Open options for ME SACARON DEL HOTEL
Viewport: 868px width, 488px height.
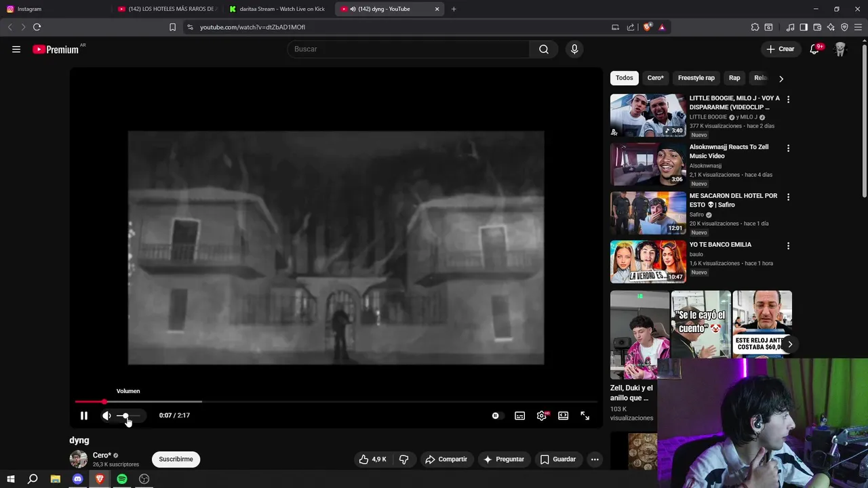tap(788, 197)
